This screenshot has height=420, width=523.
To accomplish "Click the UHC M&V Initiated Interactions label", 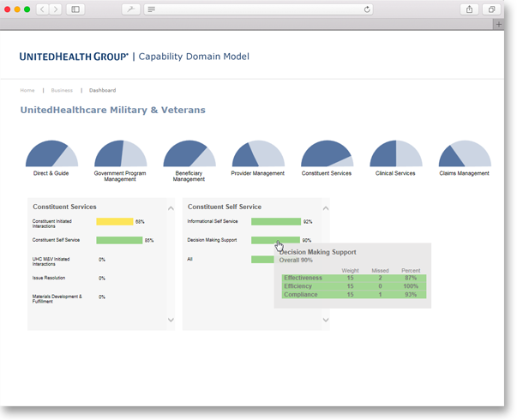I will [51, 261].
